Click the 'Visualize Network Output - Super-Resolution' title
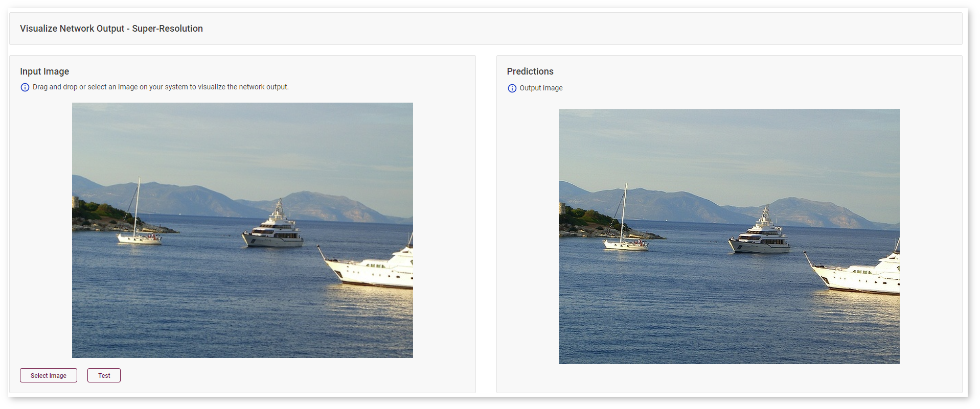 coord(111,29)
